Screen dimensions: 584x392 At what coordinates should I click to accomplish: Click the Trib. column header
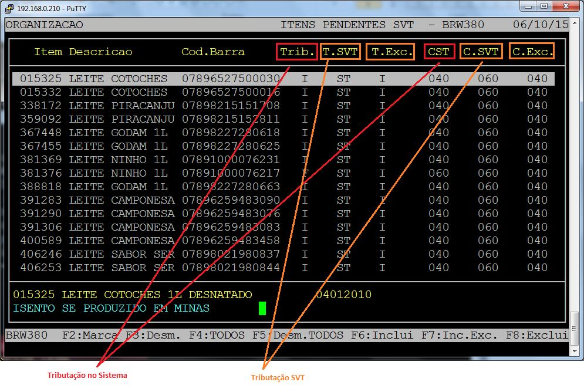297,52
